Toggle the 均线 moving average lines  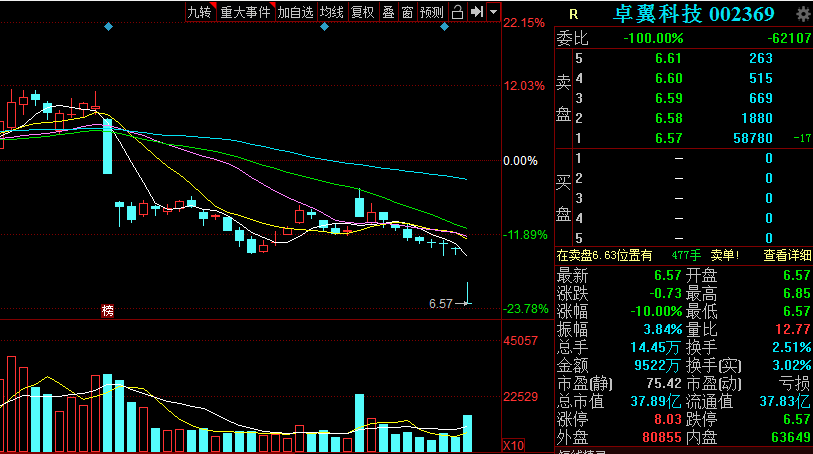pos(332,12)
